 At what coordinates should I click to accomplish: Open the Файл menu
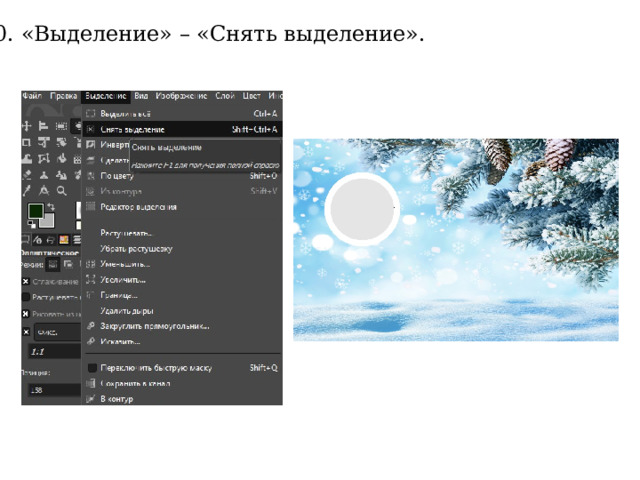32,96
